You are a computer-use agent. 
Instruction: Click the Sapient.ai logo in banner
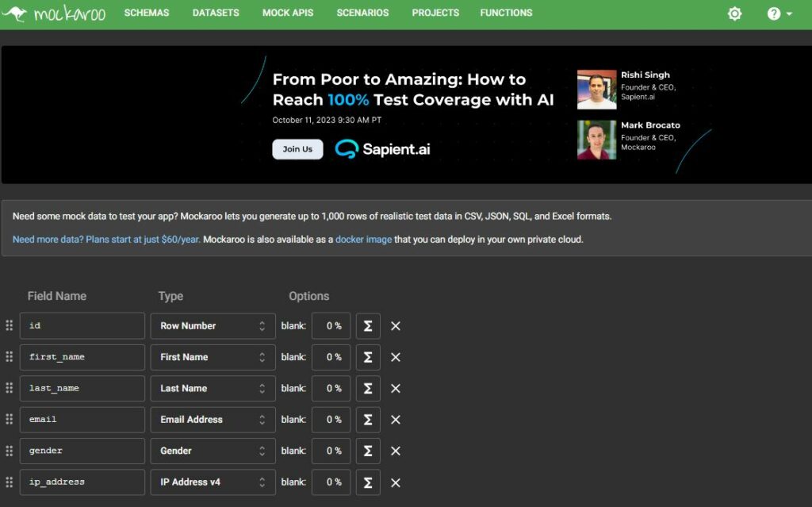click(x=383, y=149)
